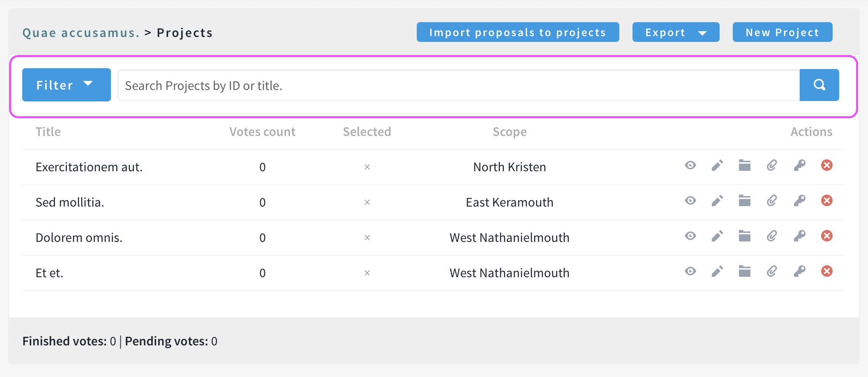Delete the Dolorem omnis. project
868x377 pixels.
(x=826, y=236)
